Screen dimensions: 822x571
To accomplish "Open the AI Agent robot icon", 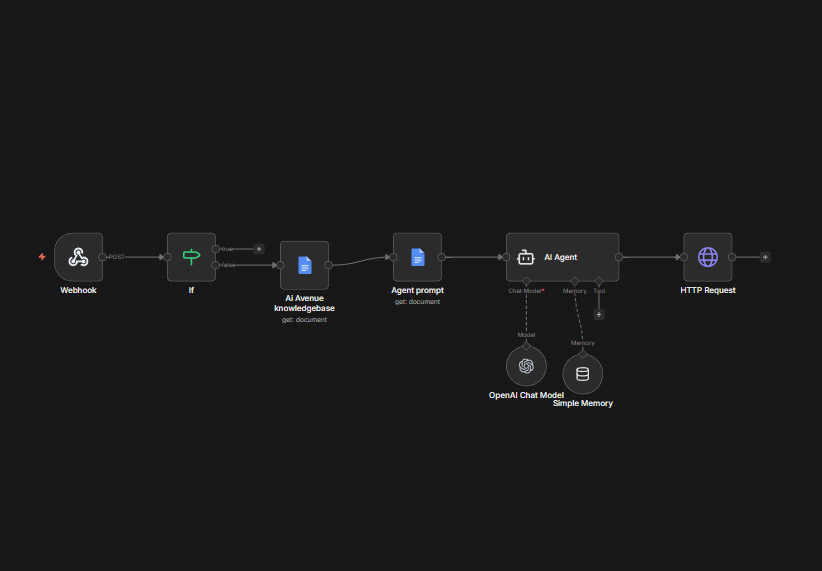I will (526, 257).
